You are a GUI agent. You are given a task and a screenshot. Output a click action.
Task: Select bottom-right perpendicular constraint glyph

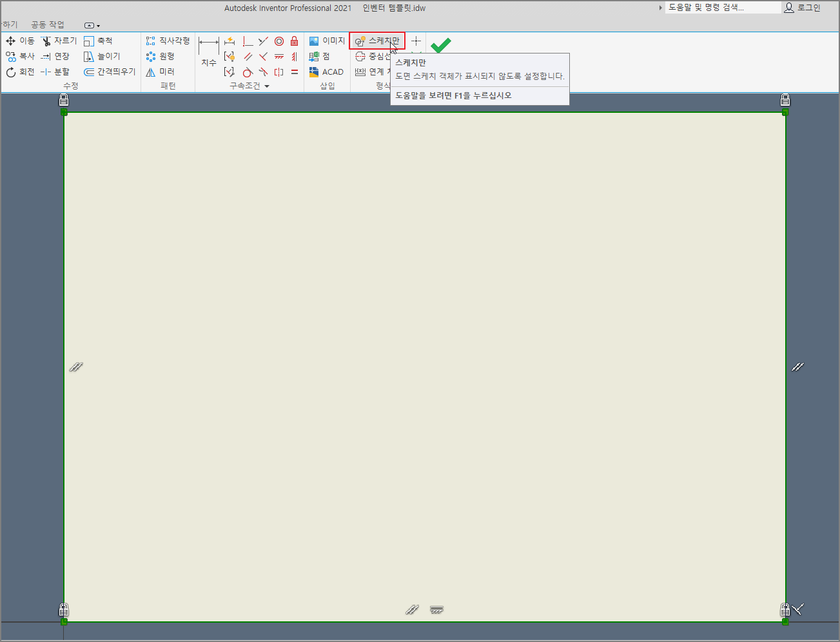tap(799, 608)
